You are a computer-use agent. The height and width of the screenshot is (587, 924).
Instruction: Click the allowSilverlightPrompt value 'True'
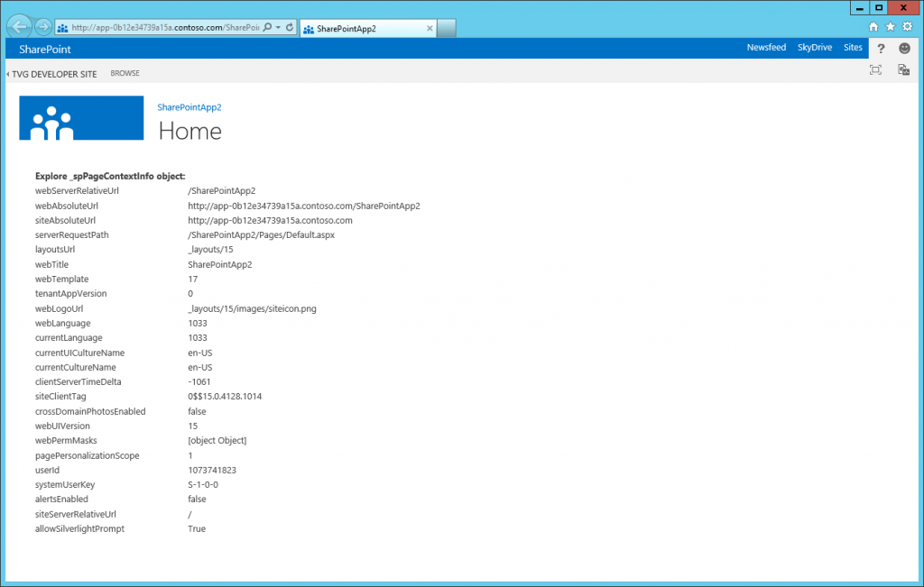pos(197,528)
